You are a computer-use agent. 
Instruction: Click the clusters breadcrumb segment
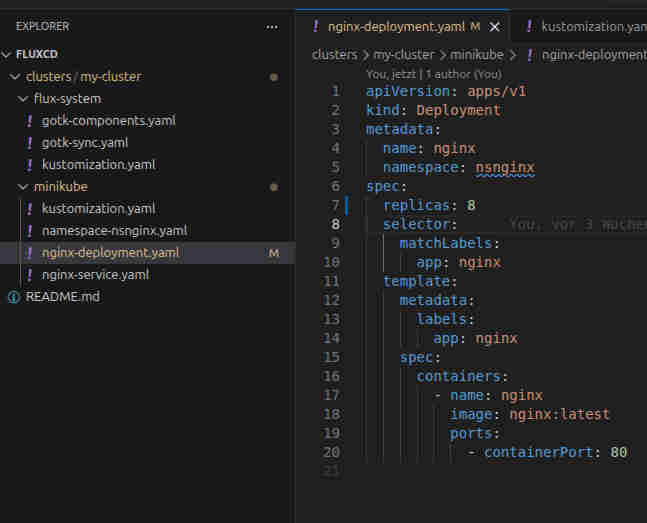pos(334,55)
